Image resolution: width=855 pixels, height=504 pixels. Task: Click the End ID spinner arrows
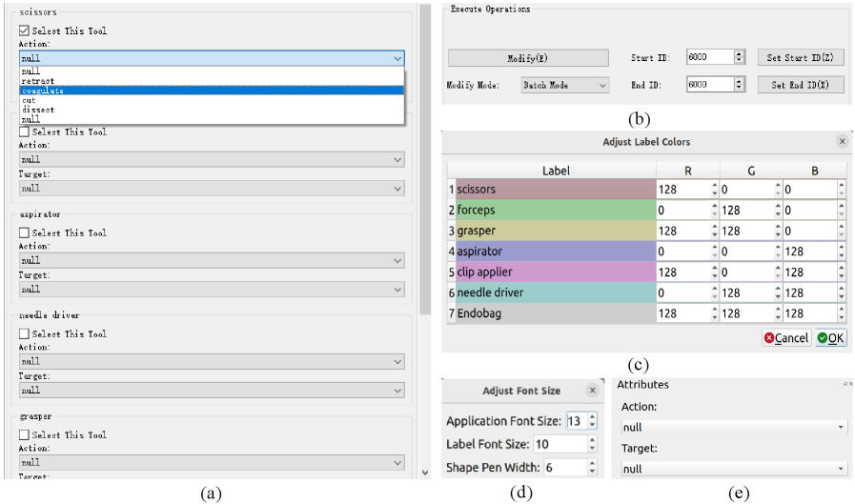click(739, 85)
